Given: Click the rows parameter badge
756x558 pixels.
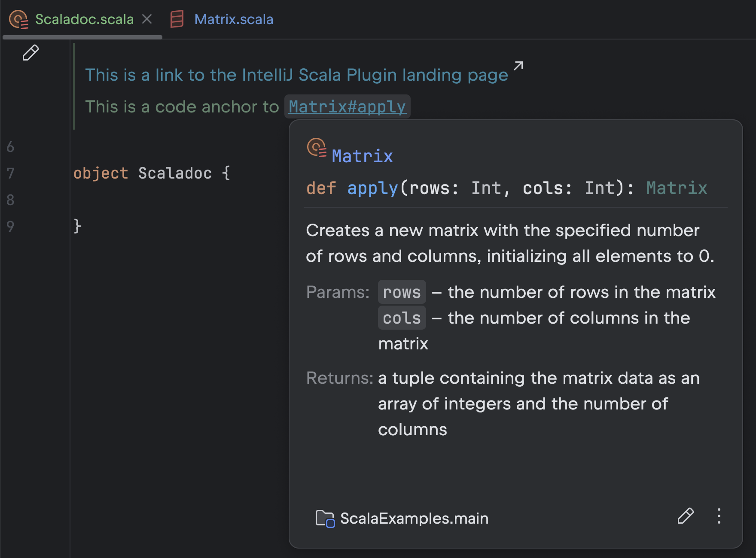Looking at the screenshot, I should 402,292.
